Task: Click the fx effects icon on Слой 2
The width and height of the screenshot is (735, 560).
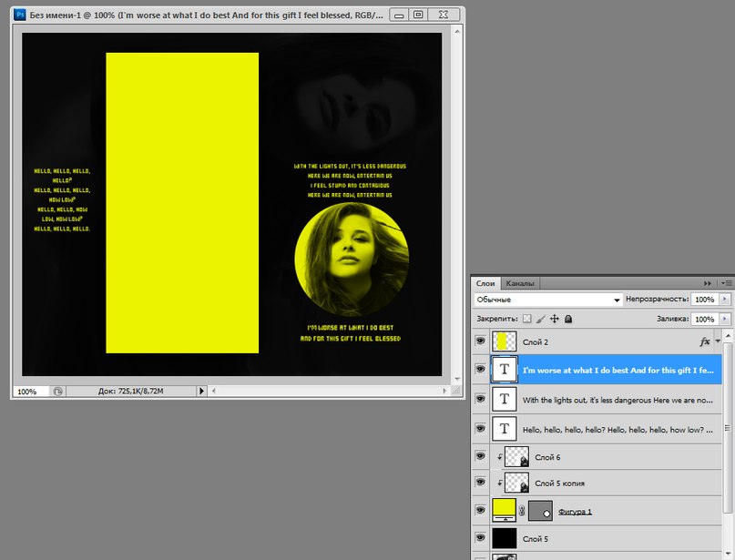Action: point(705,341)
